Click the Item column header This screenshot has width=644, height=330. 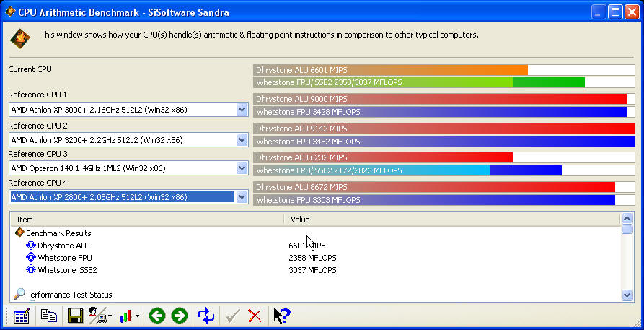[x=147, y=220]
